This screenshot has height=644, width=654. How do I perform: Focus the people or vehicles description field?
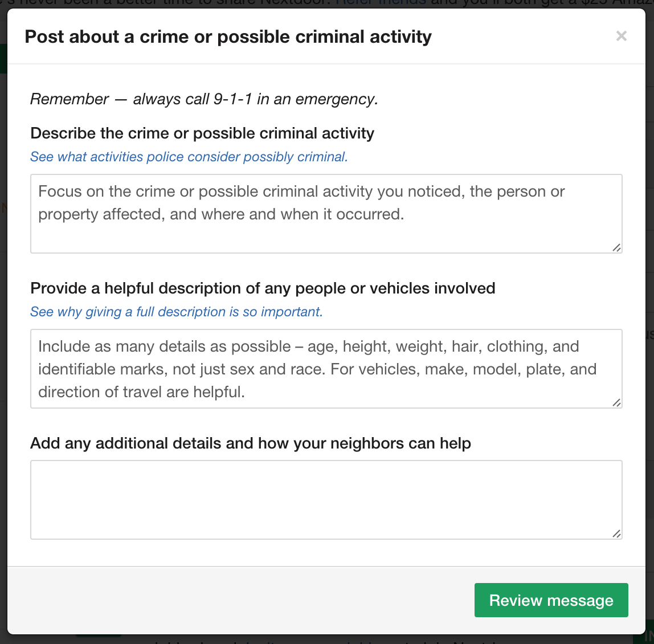pyautogui.click(x=326, y=369)
